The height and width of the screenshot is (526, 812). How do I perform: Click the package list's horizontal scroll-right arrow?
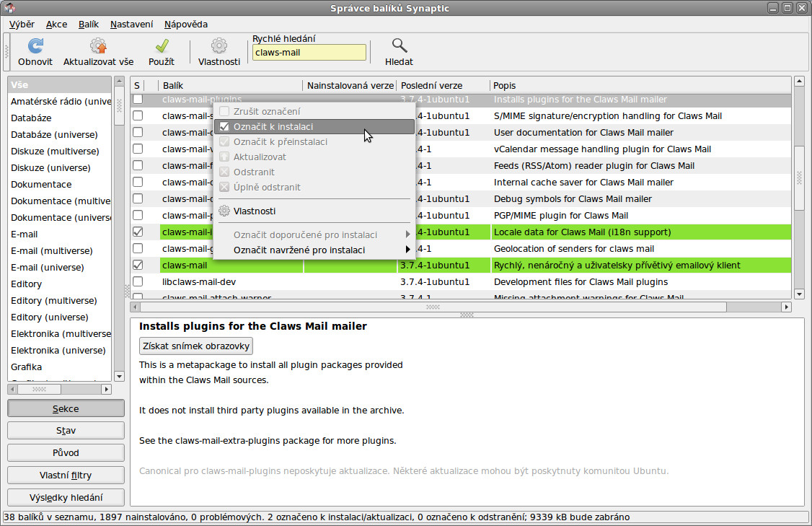coord(787,307)
